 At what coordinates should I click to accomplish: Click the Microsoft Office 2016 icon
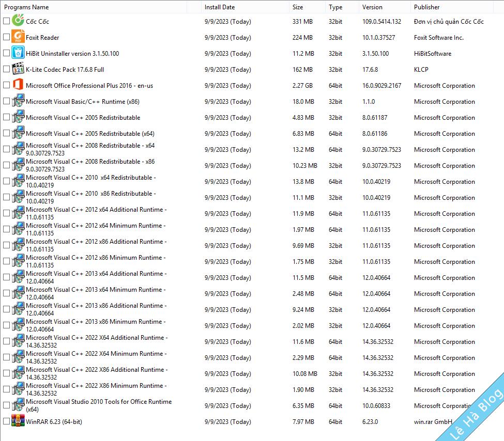[18, 85]
